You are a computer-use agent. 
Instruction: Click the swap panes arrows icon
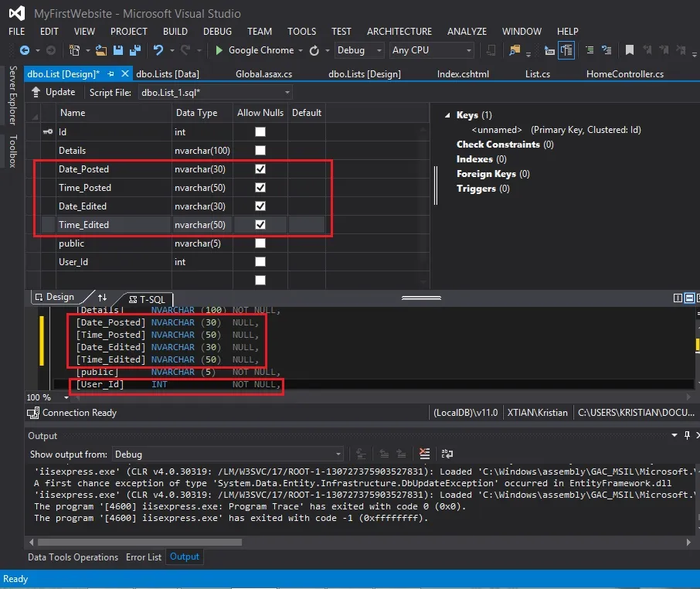click(102, 298)
